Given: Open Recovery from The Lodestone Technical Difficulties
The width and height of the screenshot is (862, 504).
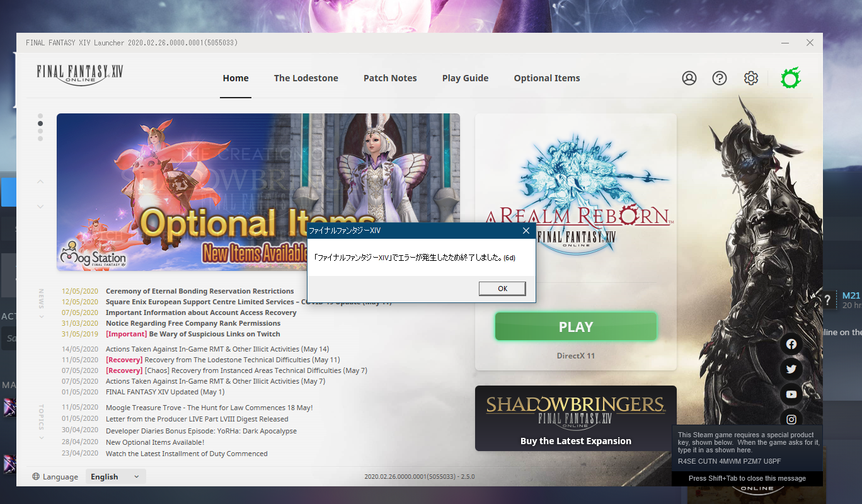Looking at the screenshot, I should (223, 360).
